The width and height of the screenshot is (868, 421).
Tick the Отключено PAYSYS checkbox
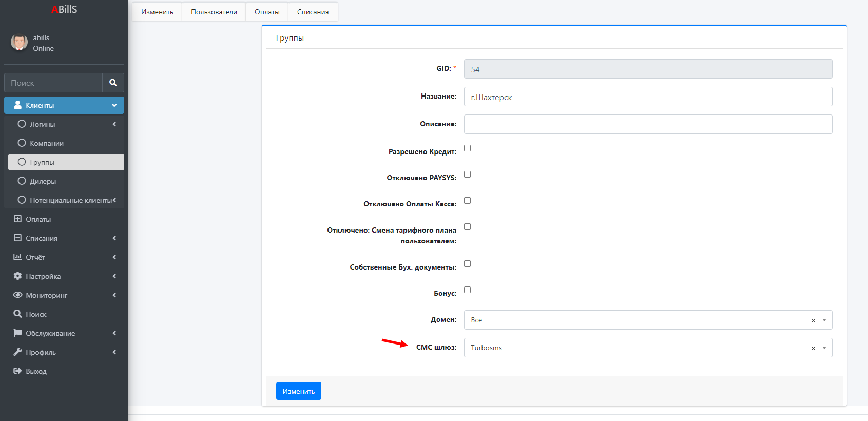[467, 175]
